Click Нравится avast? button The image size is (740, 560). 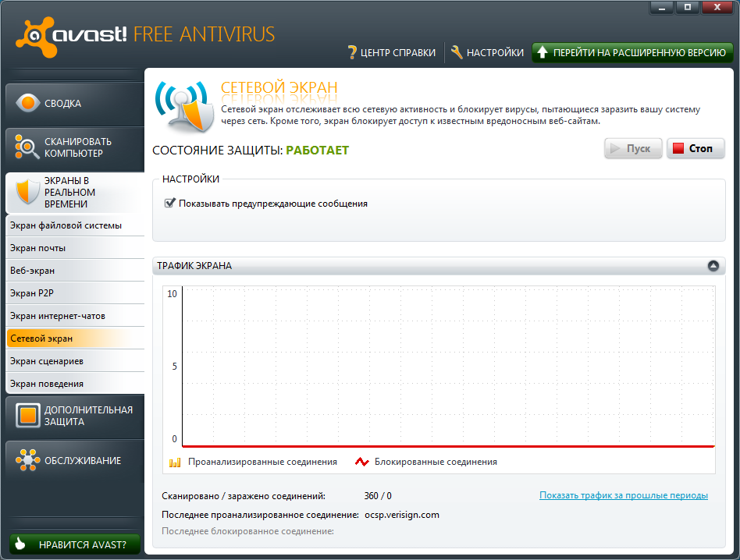[x=75, y=544]
